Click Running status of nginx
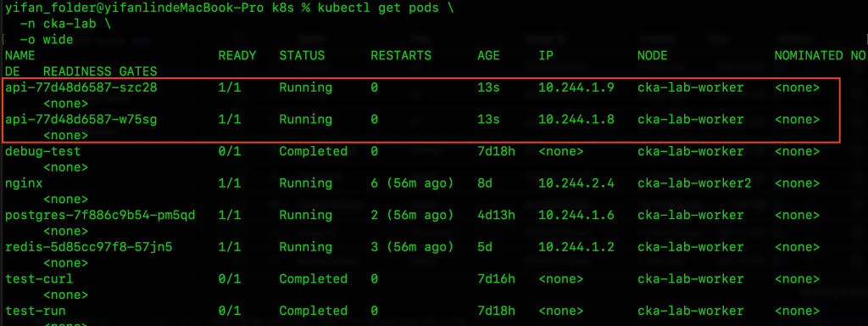 pyautogui.click(x=305, y=183)
